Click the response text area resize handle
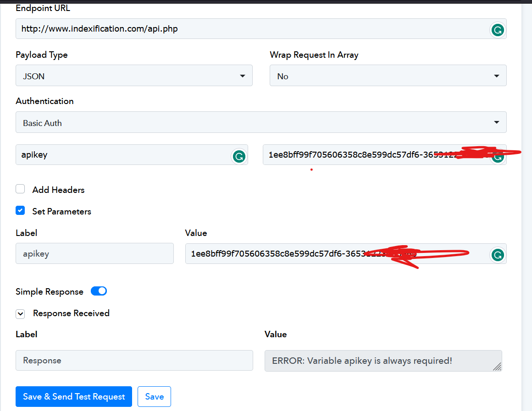The image size is (532, 411). point(497,367)
